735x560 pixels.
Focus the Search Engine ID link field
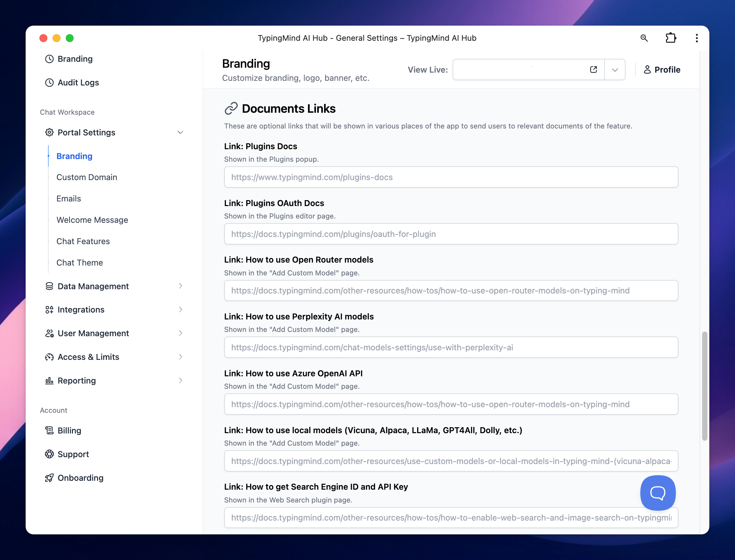pos(451,518)
